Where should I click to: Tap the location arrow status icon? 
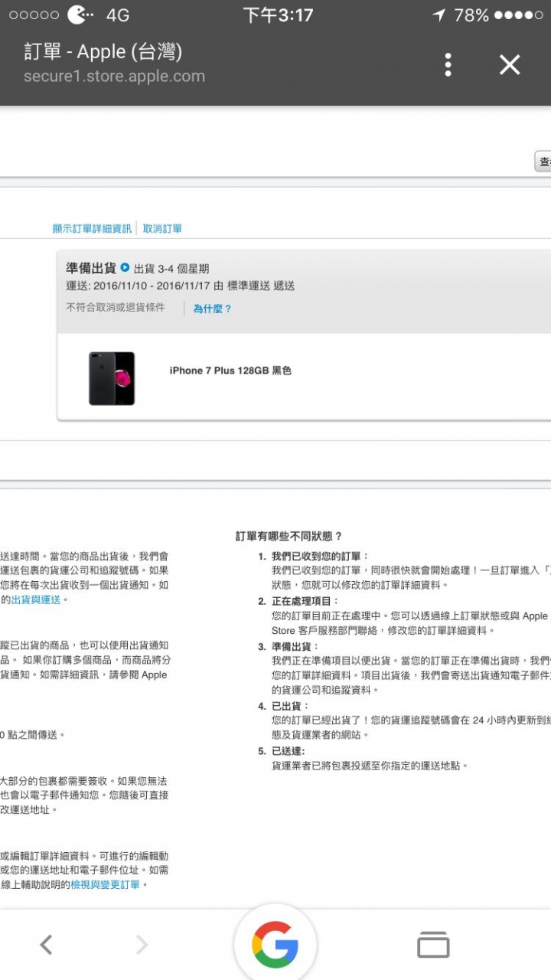[439, 15]
